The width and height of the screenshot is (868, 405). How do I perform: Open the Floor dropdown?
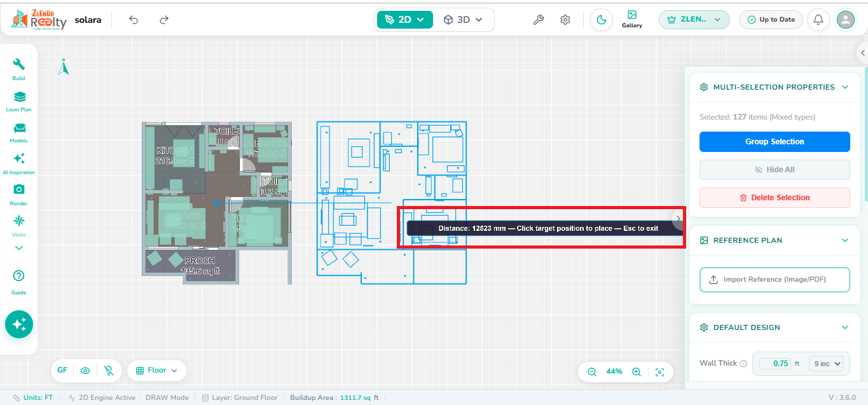click(156, 370)
